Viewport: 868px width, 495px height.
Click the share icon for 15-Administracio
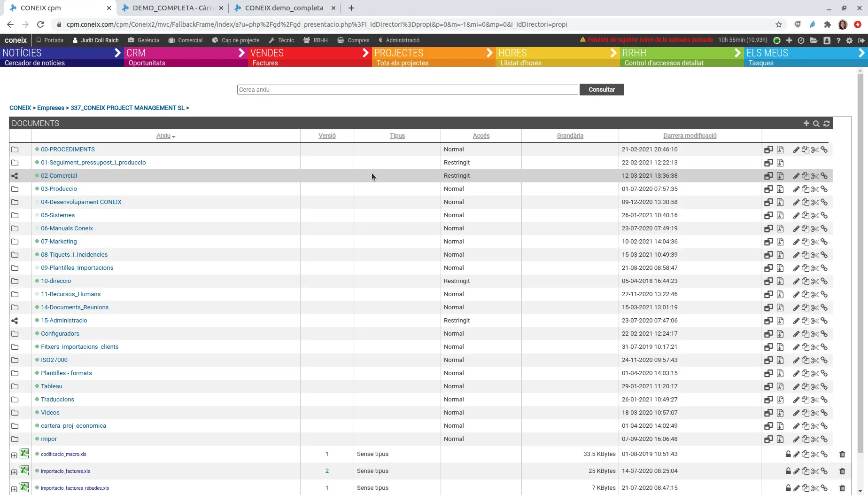(15, 321)
